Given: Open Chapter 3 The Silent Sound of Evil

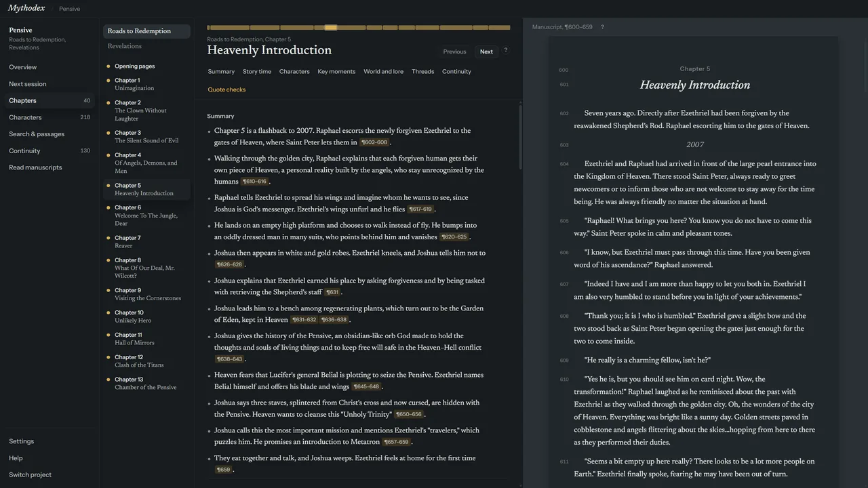Looking at the screenshot, I should [146, 137].
